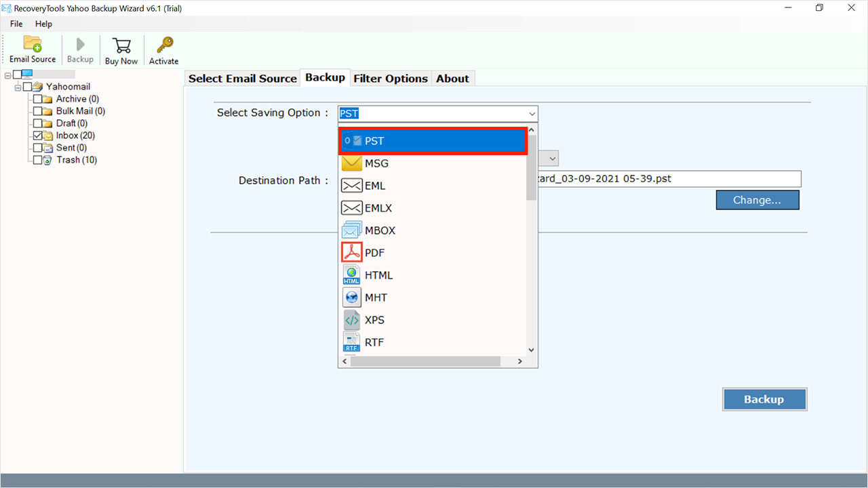This screenshot has width=868, height=488.
Task: Select XPS from the saving list
Action: pyautogui.click(x=433, y=320)
